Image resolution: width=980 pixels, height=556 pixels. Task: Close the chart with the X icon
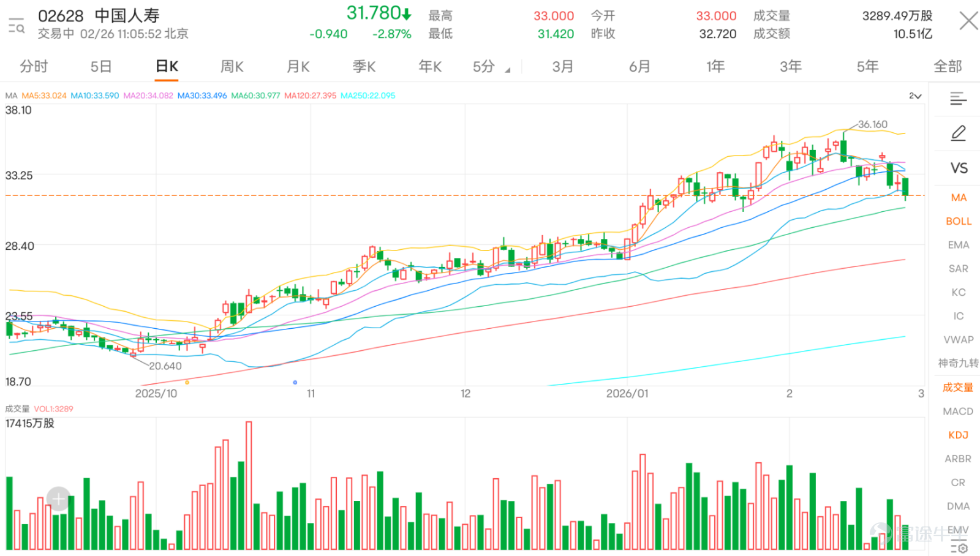point(968,21)
